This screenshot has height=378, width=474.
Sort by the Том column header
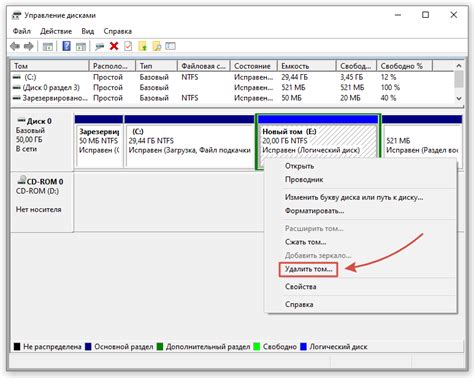click(50, 66)
